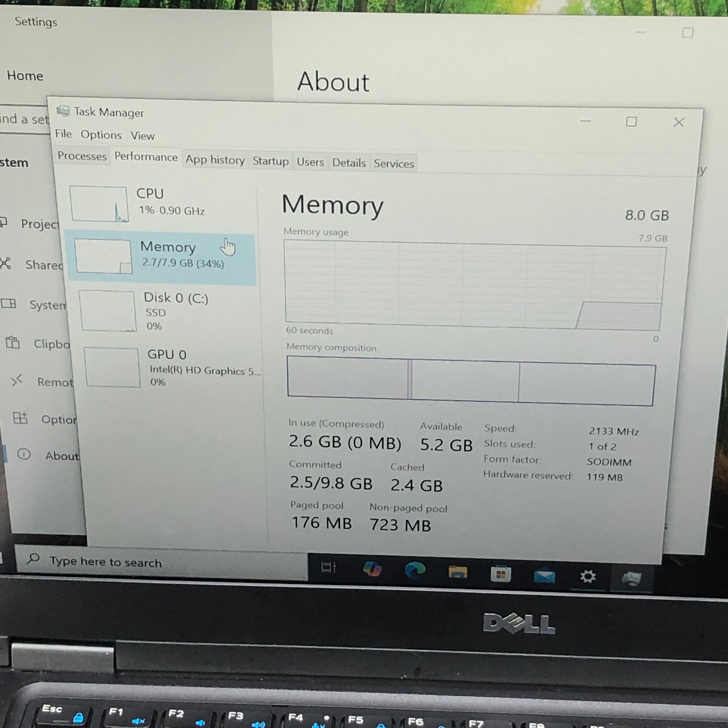Image resolution: width=728 pixels, height=728 pixels.
Task: Open Microsoft Store from the taskbar
Action: pos(501,574)
